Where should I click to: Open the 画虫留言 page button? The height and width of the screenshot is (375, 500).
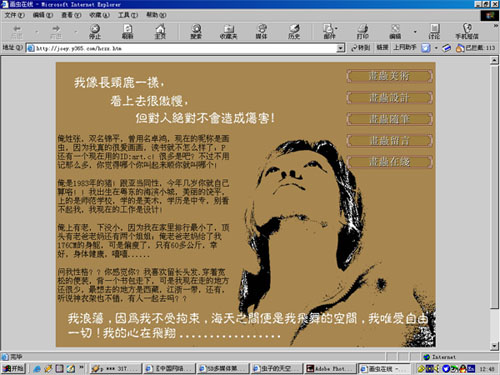389,140
